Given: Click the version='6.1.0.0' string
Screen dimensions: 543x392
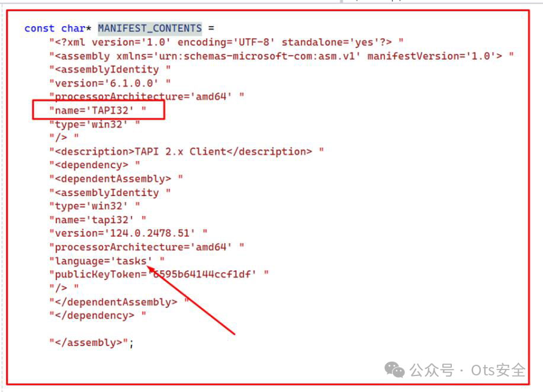Looking at the screenshot, I should coord(110,83).
